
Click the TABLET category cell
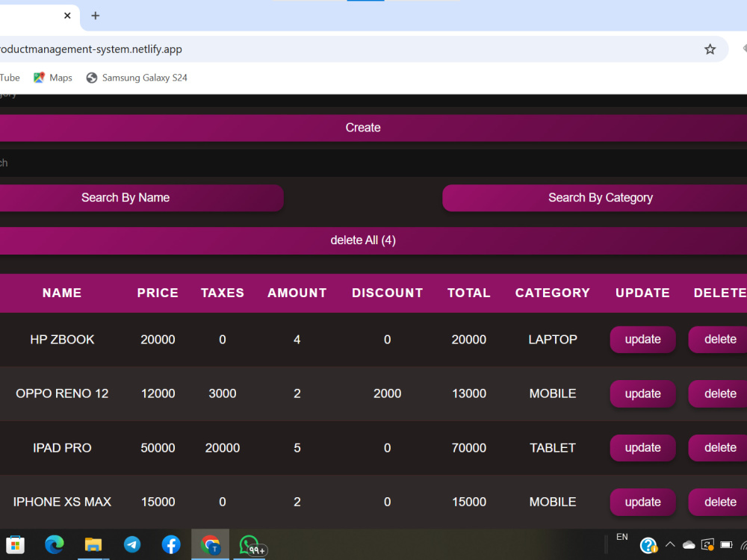coord(553,448)
